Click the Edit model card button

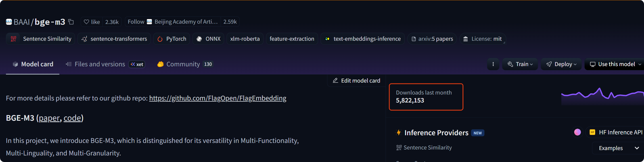click(356, 81)
